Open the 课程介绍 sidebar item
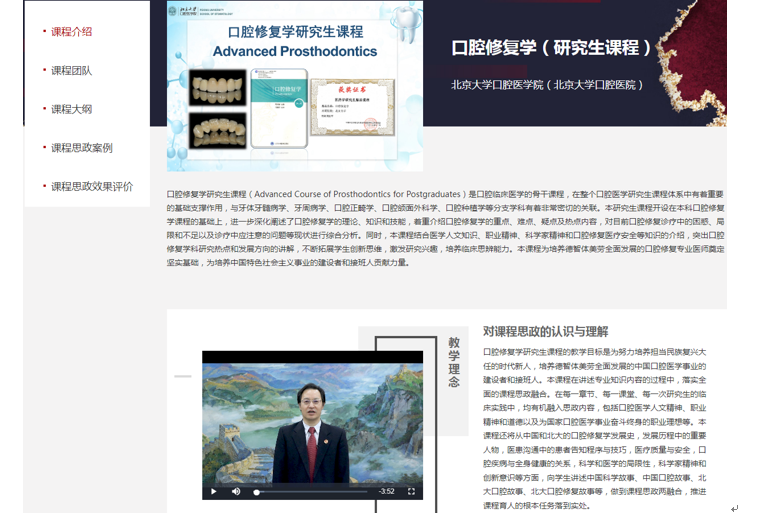Viewport: 766px width, 516px height. point(71,32)
